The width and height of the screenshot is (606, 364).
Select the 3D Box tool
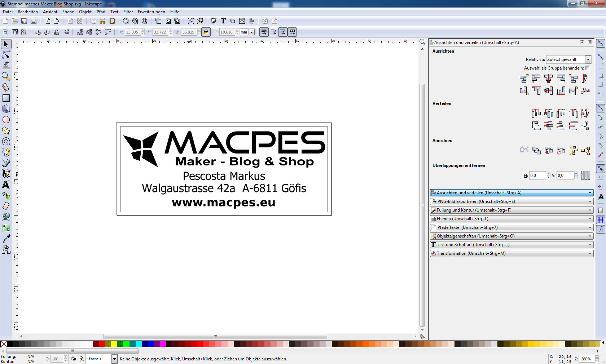tap(6, 109)
